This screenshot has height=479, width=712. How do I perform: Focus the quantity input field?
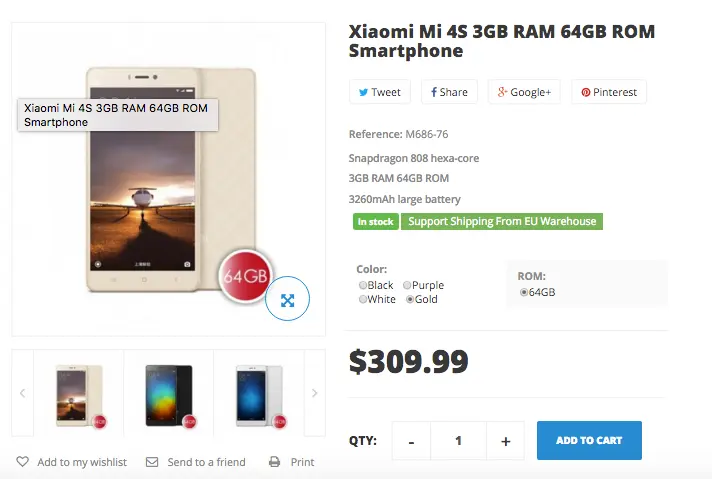coord(459,441)
